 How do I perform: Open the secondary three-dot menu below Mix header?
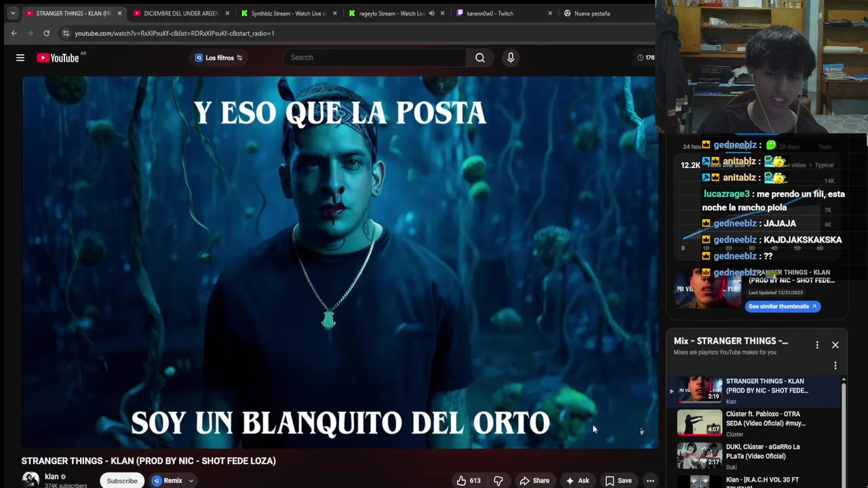(835, 366)
